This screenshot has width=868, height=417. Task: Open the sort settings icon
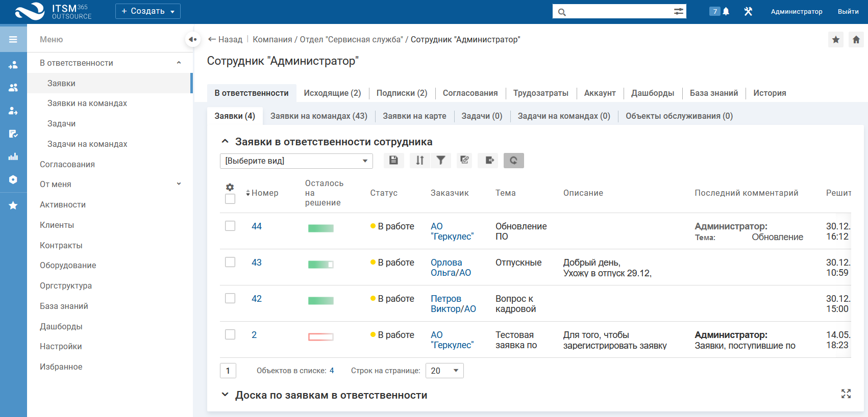point(420,160)
